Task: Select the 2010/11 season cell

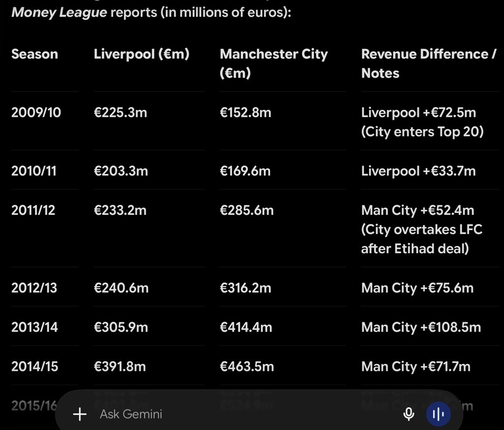Action: coord(34,171)
